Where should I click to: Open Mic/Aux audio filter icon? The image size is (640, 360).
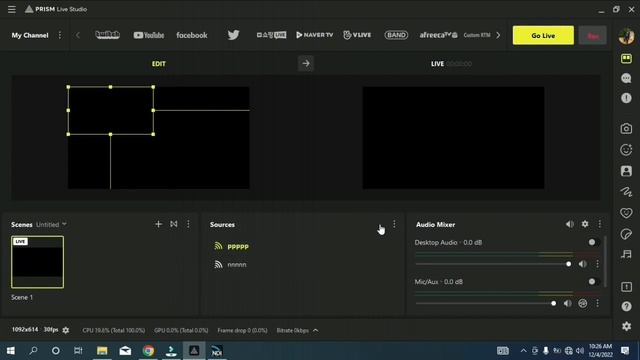click(583, 303)
